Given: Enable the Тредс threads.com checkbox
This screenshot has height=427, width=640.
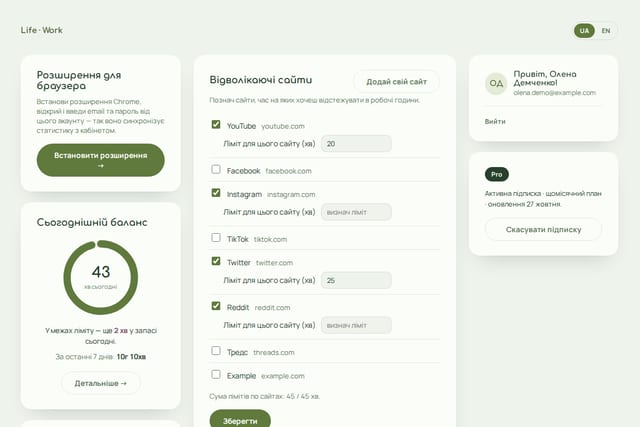Looking at the screenshot, I should click(216, 351).
